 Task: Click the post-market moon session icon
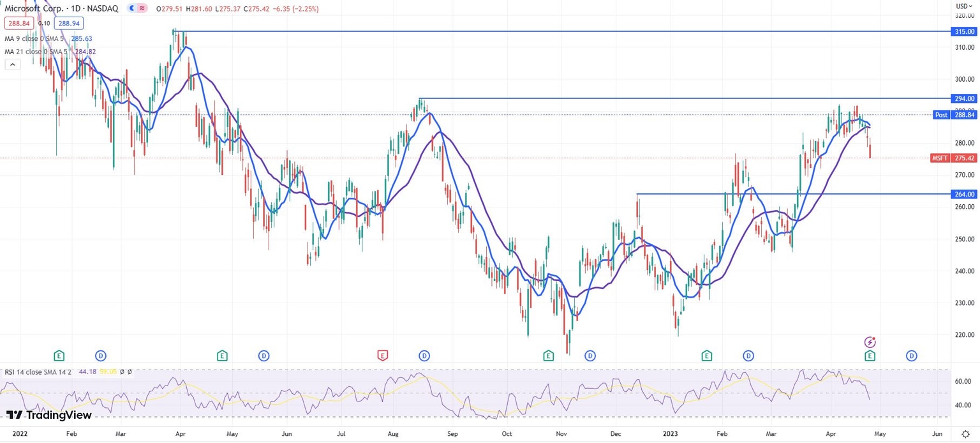click(132, 9)
